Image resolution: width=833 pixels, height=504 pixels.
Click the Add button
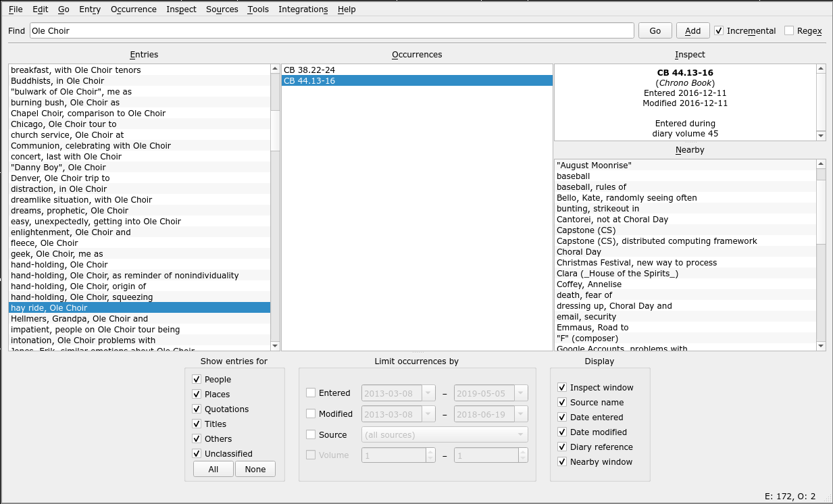point(693,30)
